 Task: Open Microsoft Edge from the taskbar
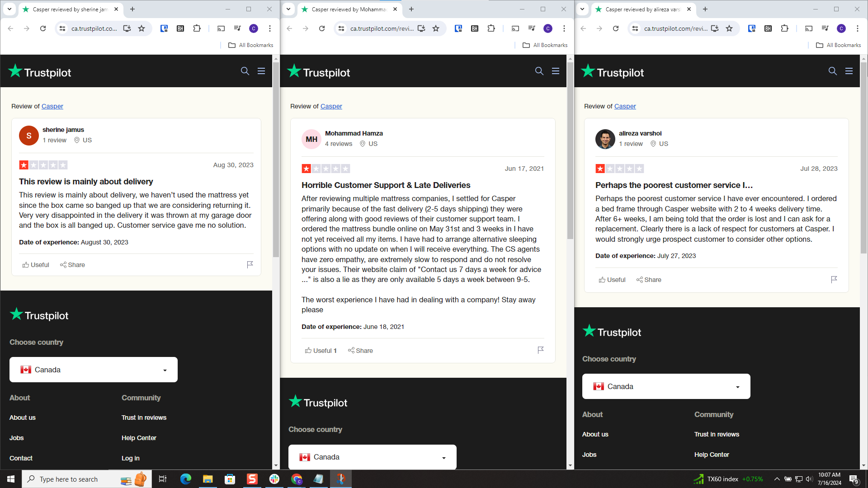[185, 479]
